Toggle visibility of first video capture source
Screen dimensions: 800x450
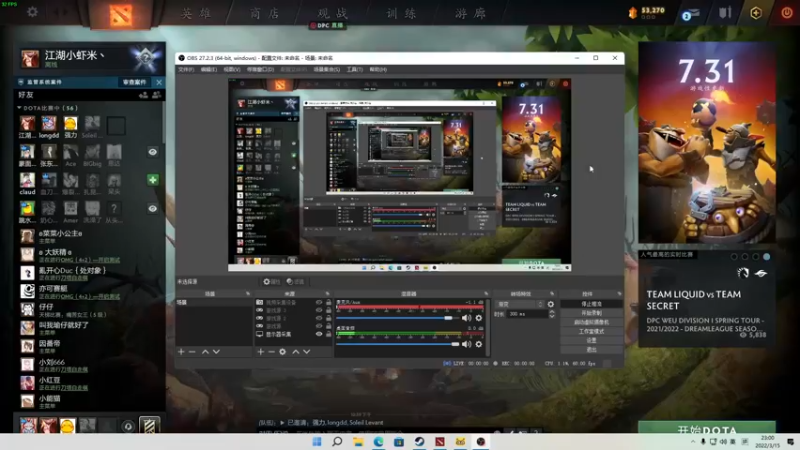point(319,302)
